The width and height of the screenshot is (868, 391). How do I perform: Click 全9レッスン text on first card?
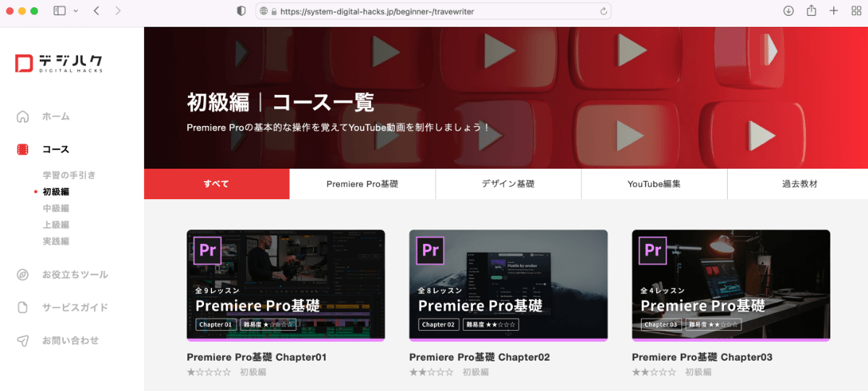[216, 290]
